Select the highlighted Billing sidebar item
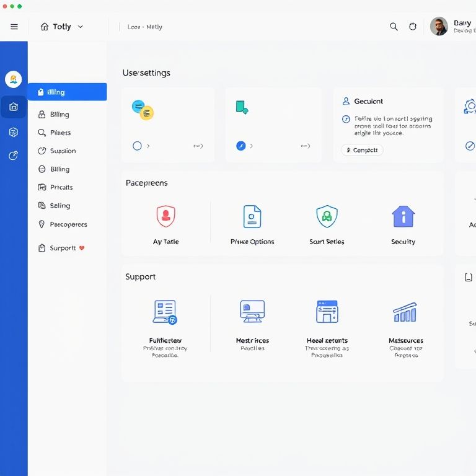The height and width of the screenshot is (476, 476). coord(67,92)
